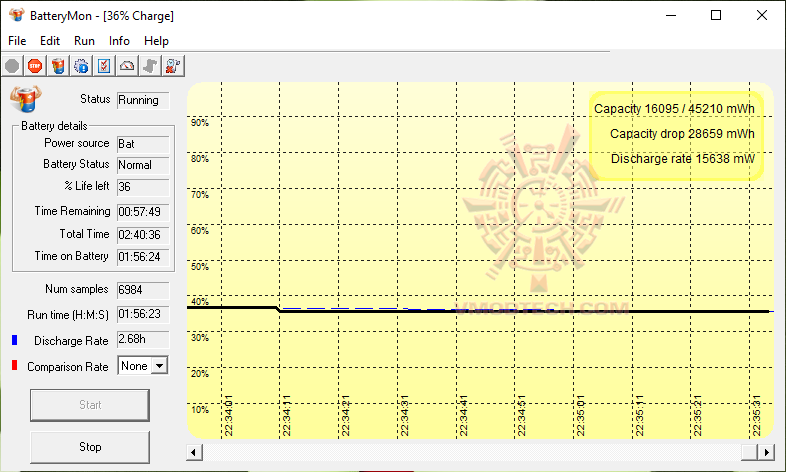The image size is (786, 472).
Task: Open the Info menu
Action: (x=119, y=41)
